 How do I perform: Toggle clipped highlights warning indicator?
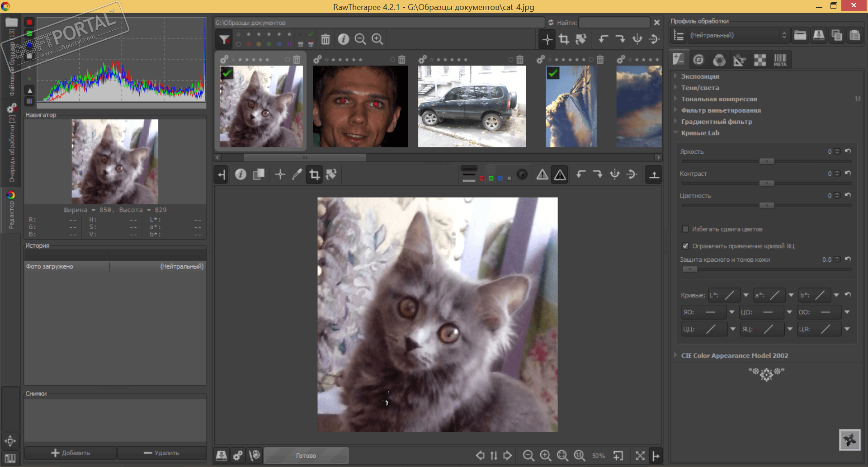(x=560, y=175)
